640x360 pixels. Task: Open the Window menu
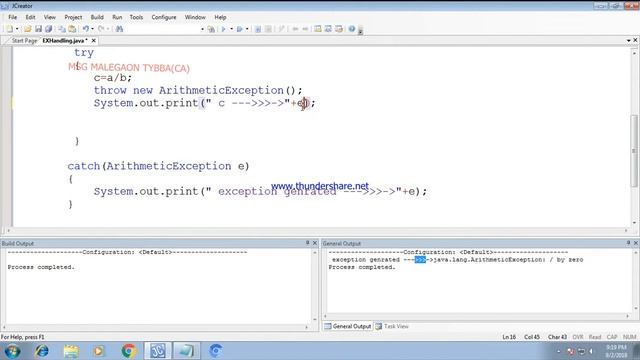point(195,17)
